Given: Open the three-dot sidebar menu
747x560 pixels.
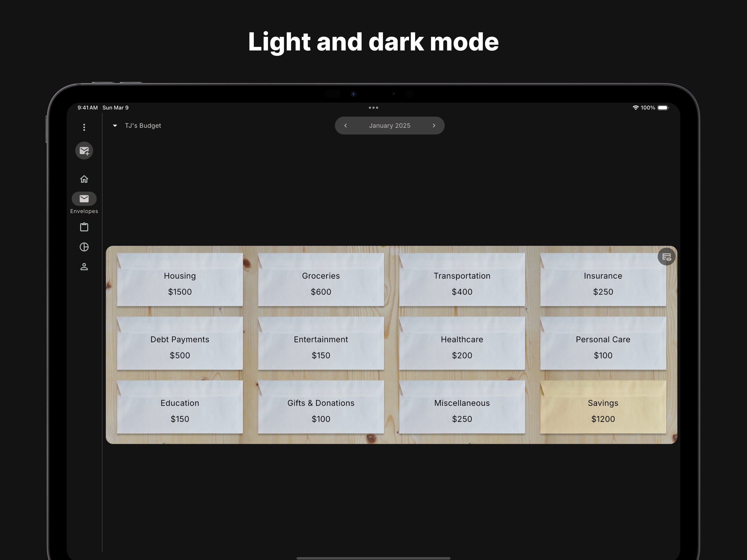Looking at the screenshot, I should point(84,127).
